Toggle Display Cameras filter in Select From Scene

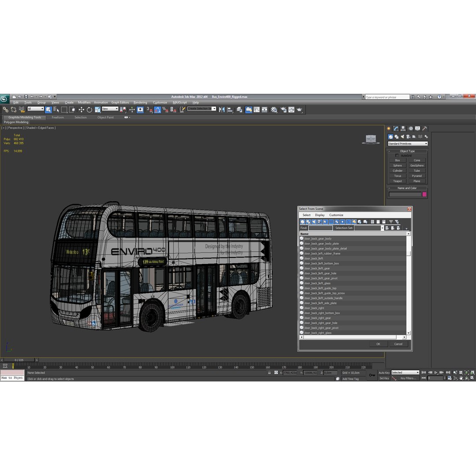pos(320,222)
